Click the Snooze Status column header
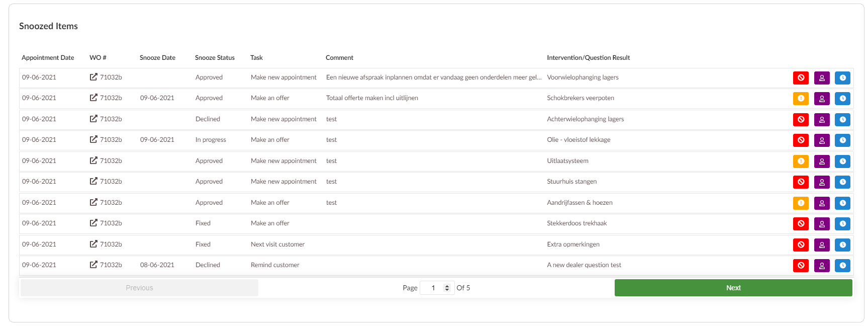Screen dimensions: 868x326 point(215,58)
